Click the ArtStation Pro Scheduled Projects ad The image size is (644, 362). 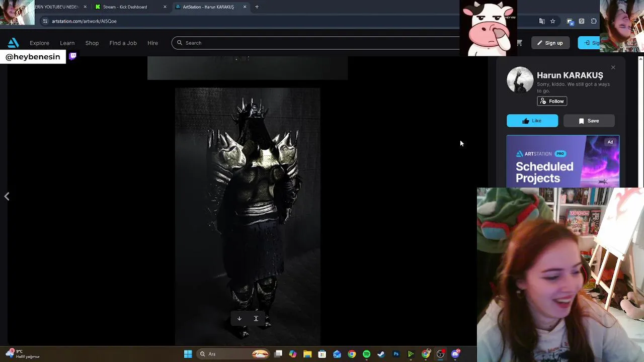tap(563, 161)
